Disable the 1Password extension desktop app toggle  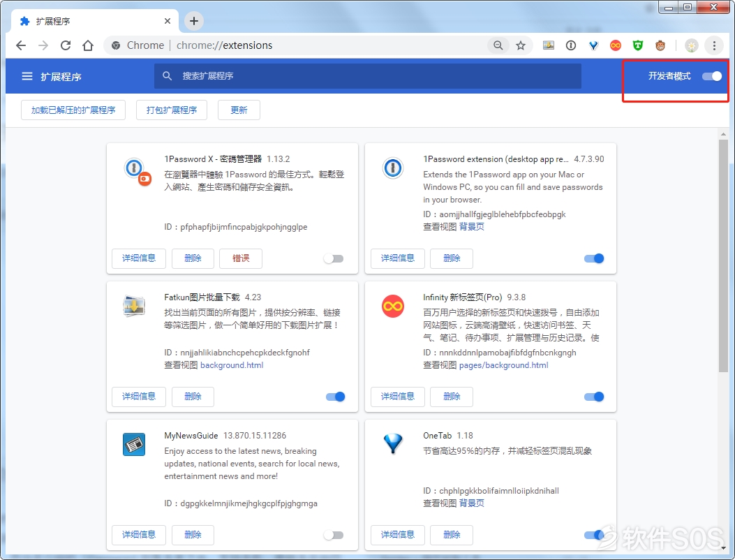pyautogui.click(x=594, y=258)
